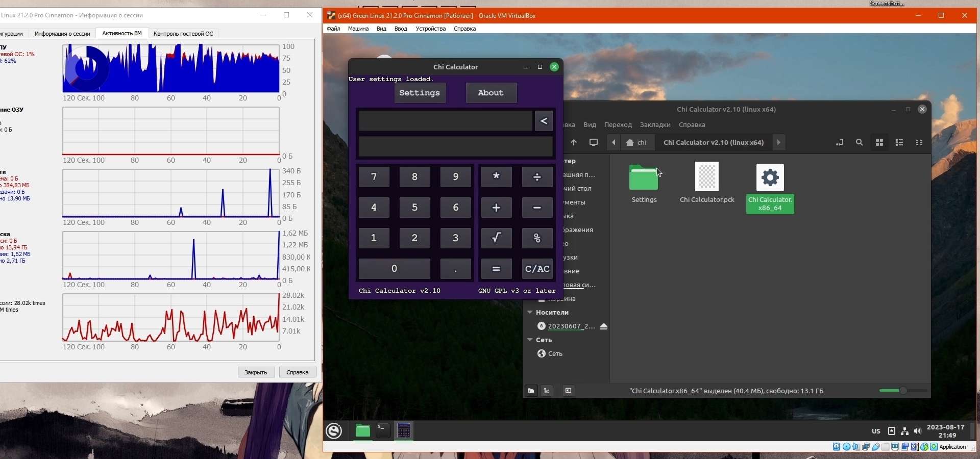
Task: Switch file manager to compact view
Action: (x=919, y=143)
